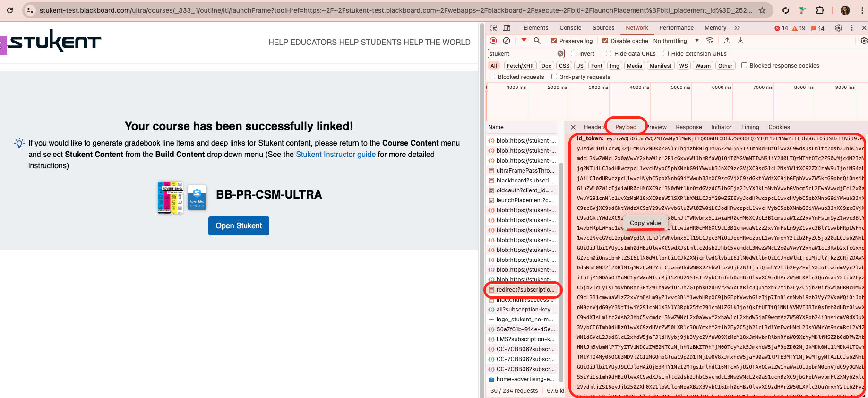The width and height of the screenshot is (868, 398).
Task: Expand more DevTools tabs chevron
Action: click(737, 28)
